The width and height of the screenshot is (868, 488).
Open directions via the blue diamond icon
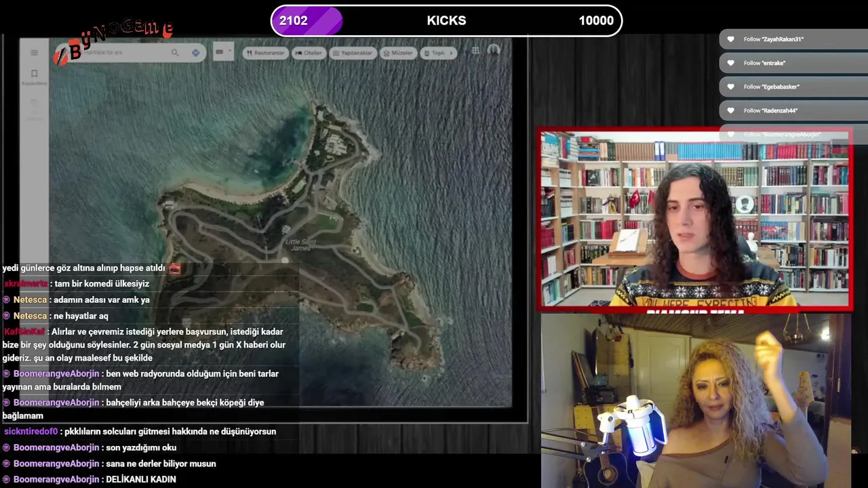[x=195, y=52]
